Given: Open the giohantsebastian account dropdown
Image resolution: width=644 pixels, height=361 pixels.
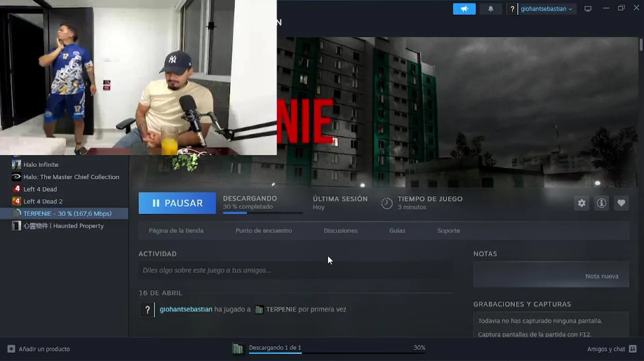Looking at the screenshot, I should [x=546, y=9].
